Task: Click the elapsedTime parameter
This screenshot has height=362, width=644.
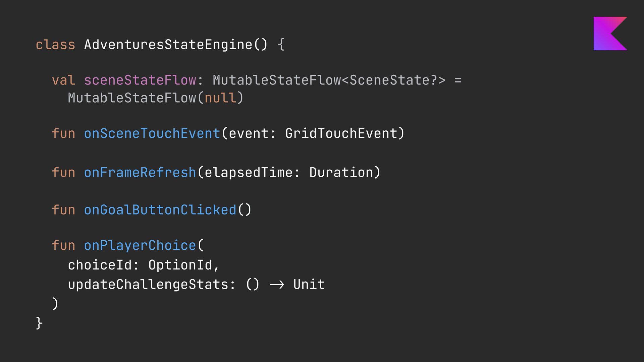Action: (x=249, y=172)
